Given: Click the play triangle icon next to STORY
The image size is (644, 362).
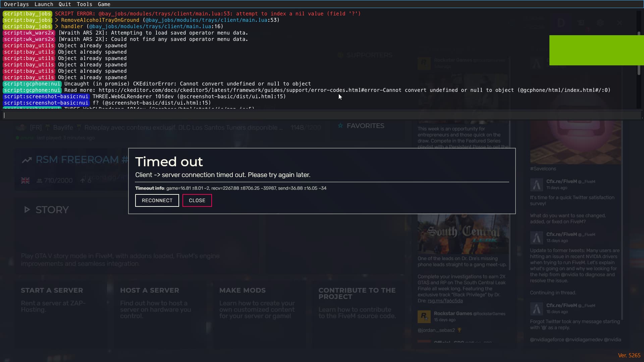Looking at the screenshot, I should 27,209.
